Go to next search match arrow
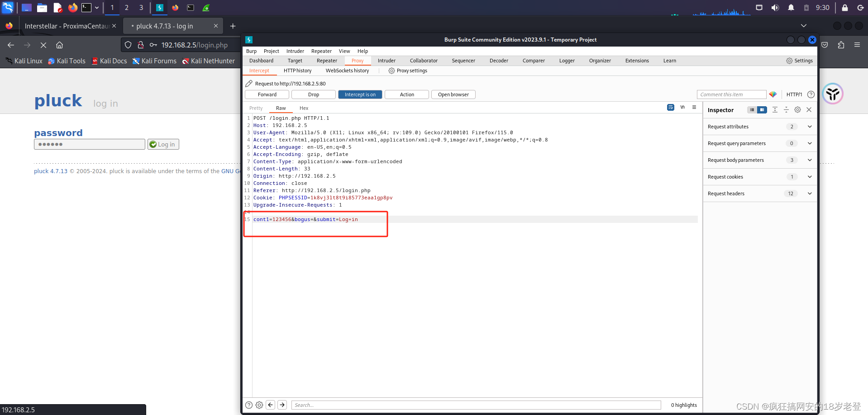The width and height of the screenshot is (868, 415). [282, 405]
